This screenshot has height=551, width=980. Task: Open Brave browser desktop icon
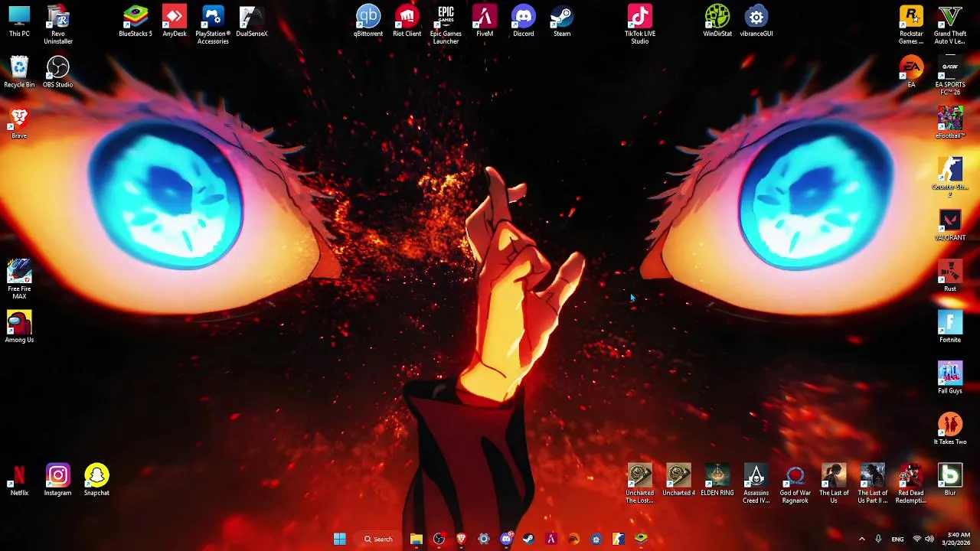click(x=19, y=123)
